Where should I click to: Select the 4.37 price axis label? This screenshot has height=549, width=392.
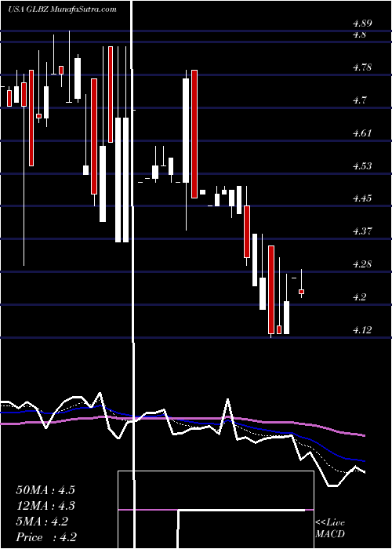362,231
